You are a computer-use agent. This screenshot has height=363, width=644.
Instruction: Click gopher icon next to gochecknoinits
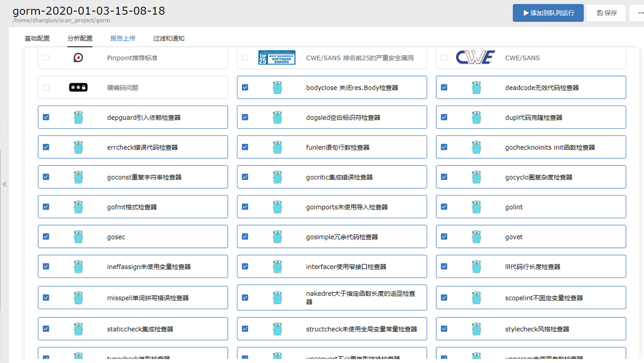point(476,147)
